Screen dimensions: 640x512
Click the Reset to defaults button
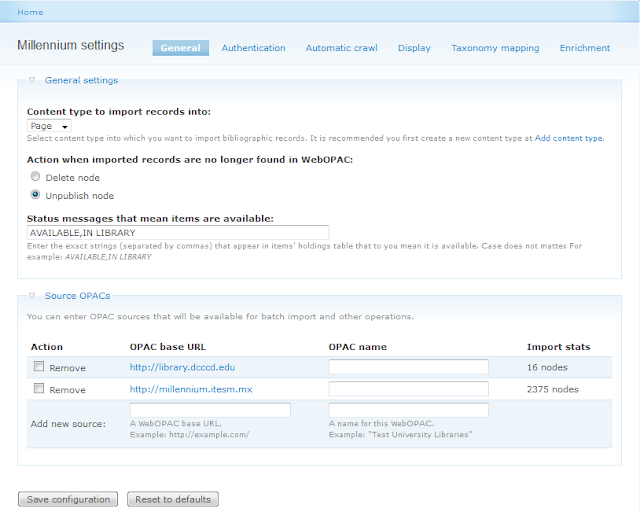point(173,499)
